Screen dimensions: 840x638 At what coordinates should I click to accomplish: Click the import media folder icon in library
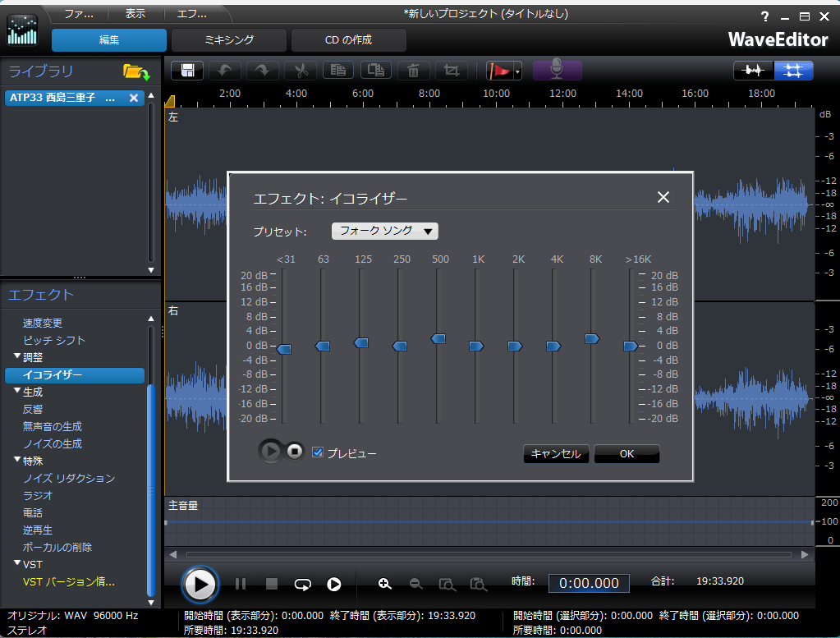point(135,72)
